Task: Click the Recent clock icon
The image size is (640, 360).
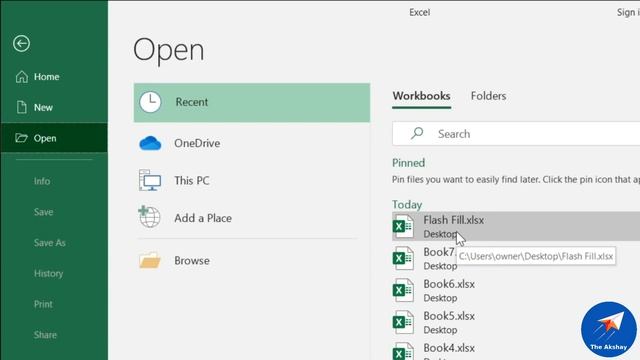Action: 150,102
